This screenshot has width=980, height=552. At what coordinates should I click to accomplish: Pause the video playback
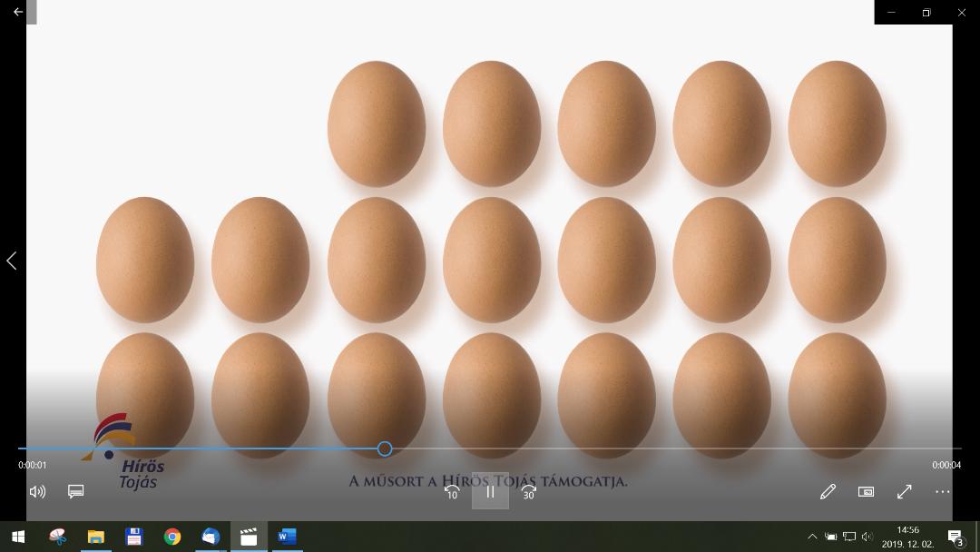tap(490, 491)
